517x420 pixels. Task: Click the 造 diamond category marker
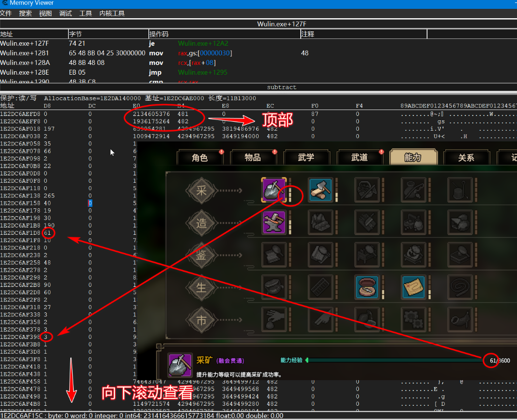tap(201, 223)
